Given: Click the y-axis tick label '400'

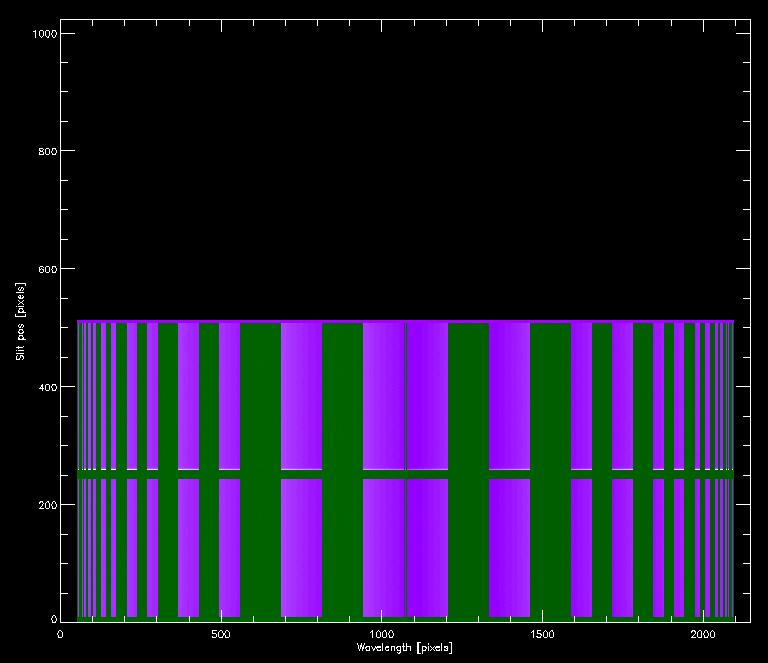Looking at the screenshot, I should point(48,387).
